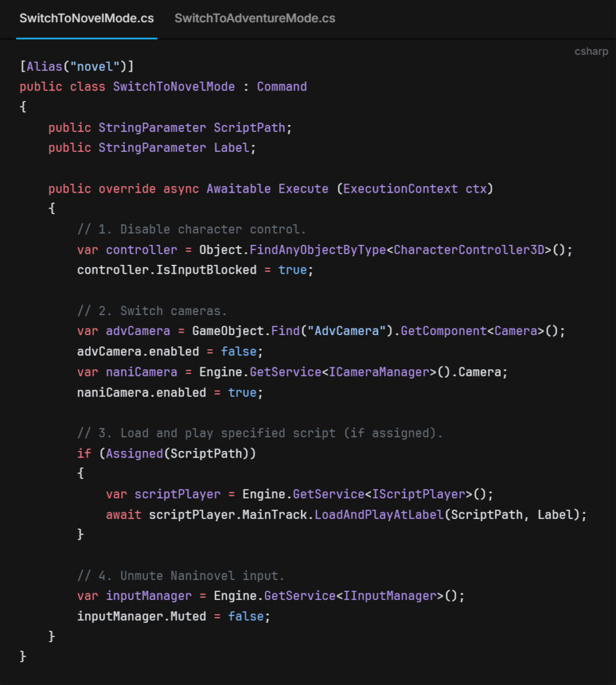Screen dimensions: 616x685
Task: Click the SwitchToNovelMode class name in declaration
Action: [x=174, y=86]
